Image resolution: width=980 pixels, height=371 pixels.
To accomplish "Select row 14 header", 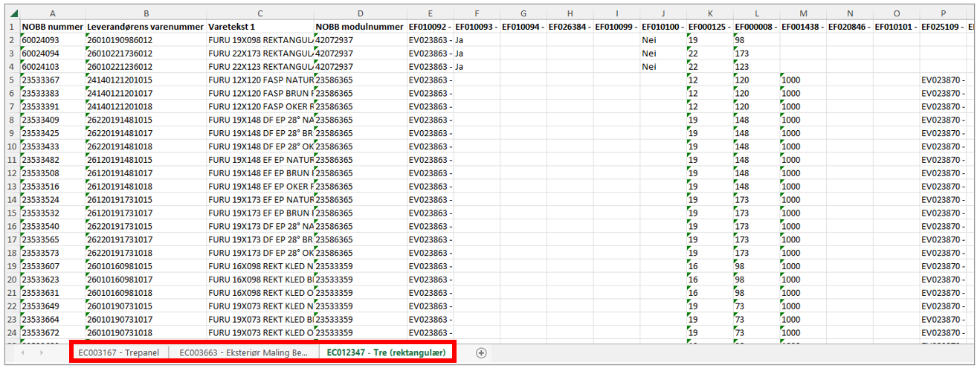I will click(x=10, y=200).
